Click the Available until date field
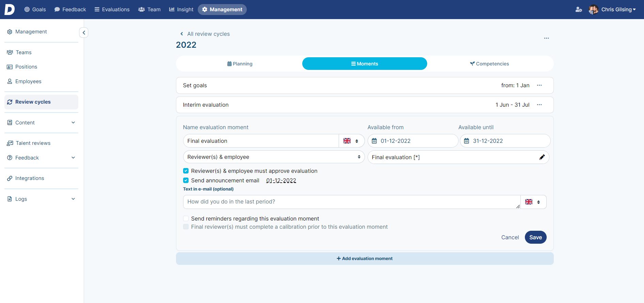Screen dimensions: 644x303 [505, 141]
